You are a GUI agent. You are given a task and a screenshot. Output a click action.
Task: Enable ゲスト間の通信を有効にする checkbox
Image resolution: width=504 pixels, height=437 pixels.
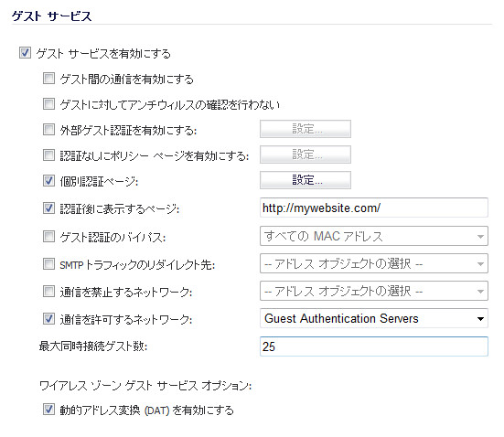(x=48, y=78)
